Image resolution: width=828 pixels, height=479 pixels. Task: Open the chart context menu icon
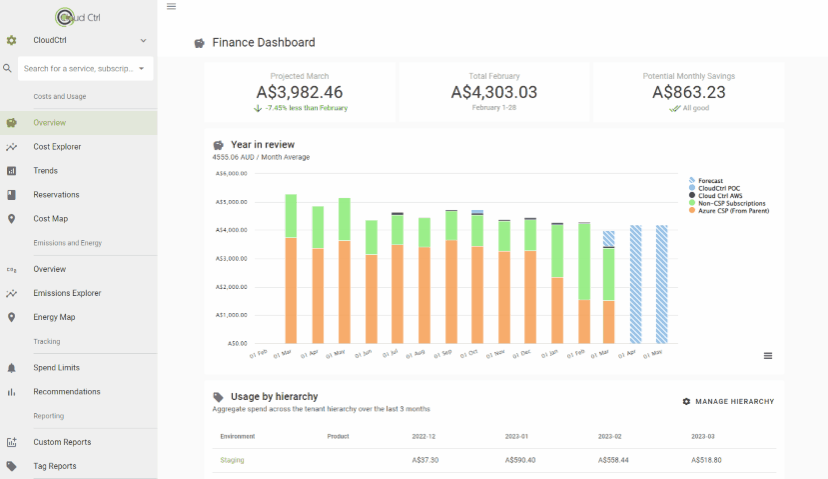coord(767,356)
